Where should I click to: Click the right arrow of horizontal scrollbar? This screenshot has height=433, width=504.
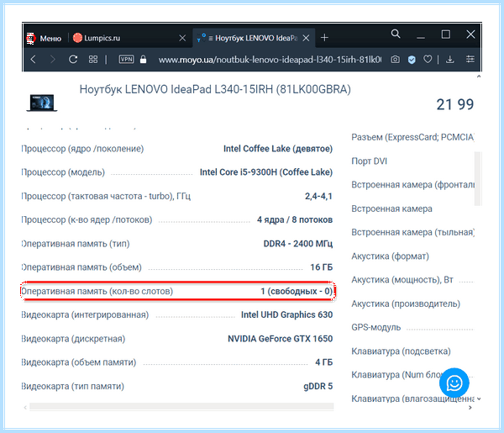click(x=470, y=408)
